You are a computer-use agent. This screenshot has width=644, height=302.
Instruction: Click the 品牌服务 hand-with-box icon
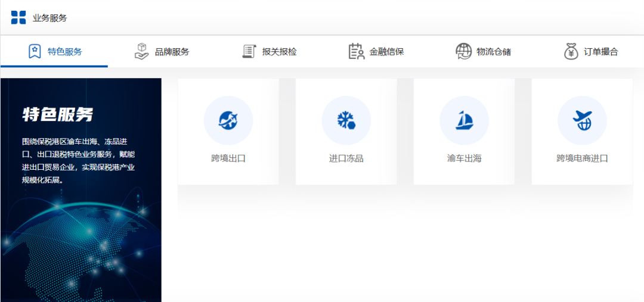tap(142, 52)
